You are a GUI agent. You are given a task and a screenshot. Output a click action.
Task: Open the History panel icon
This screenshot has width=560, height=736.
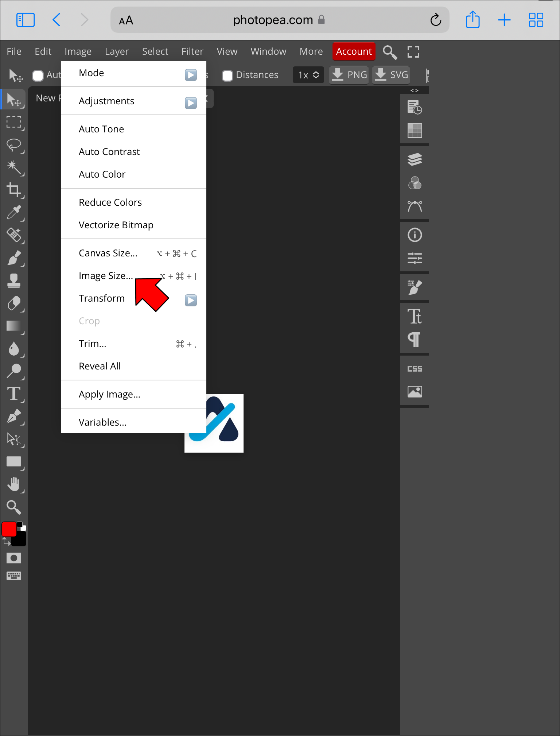(415, 107)
